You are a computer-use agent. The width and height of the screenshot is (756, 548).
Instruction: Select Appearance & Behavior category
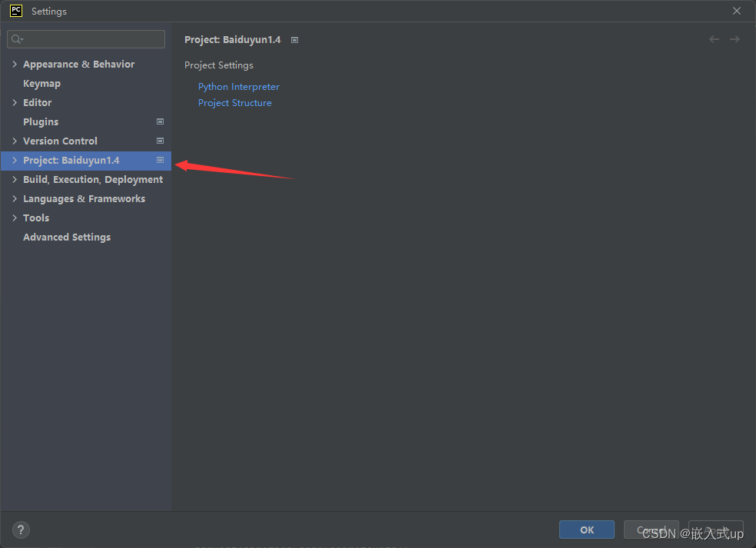coord(78,64)
